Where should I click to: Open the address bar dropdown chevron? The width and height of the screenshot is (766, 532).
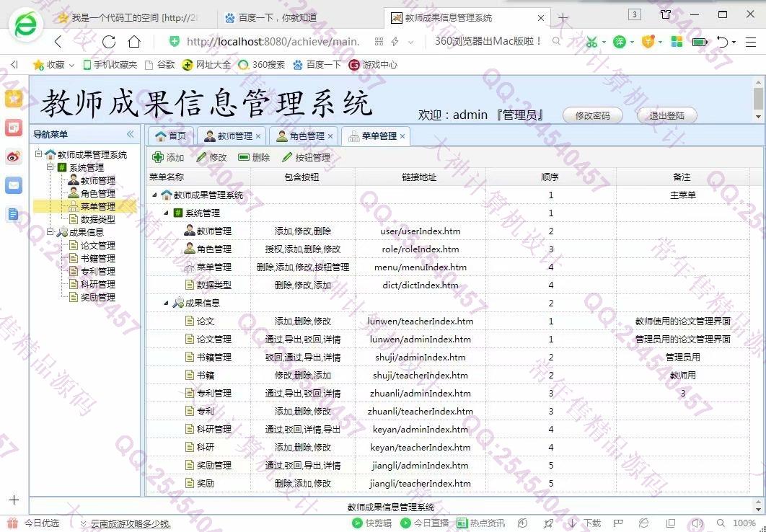tap(411, 42)
